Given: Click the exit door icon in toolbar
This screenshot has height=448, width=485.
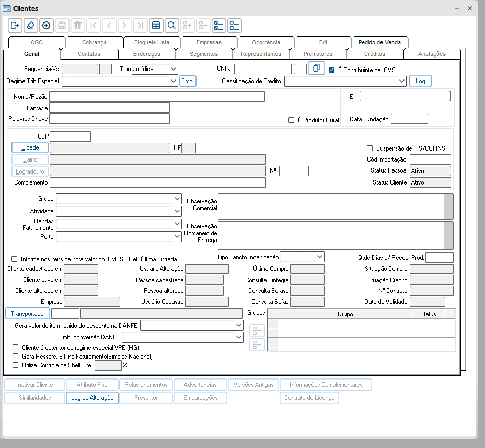Looking at the screenshot, I should pyautogui.click(x=15, y=25).
